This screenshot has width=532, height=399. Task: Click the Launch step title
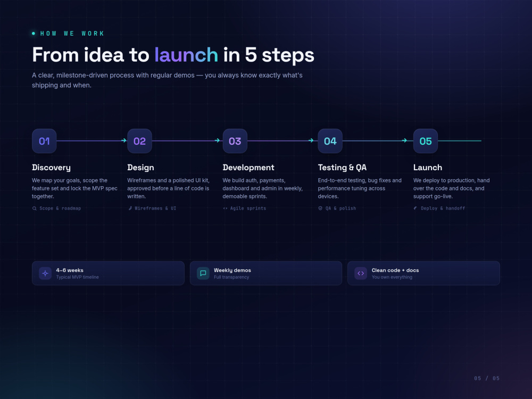click(428, 168)
